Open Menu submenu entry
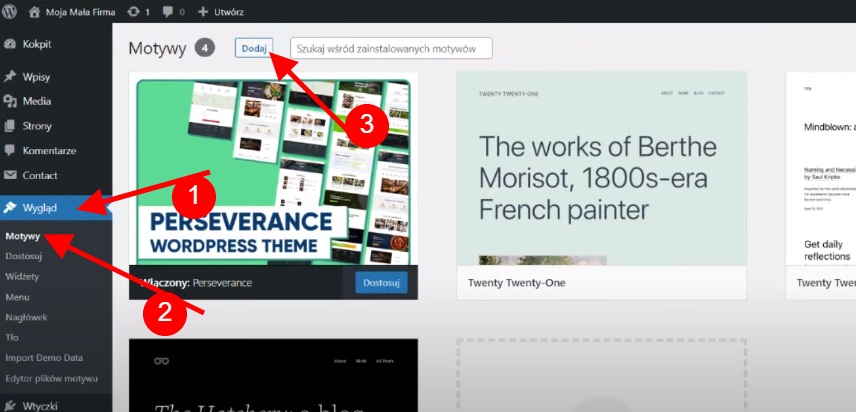The height and width of the screenshot is (412, 856). click(17, 297)
